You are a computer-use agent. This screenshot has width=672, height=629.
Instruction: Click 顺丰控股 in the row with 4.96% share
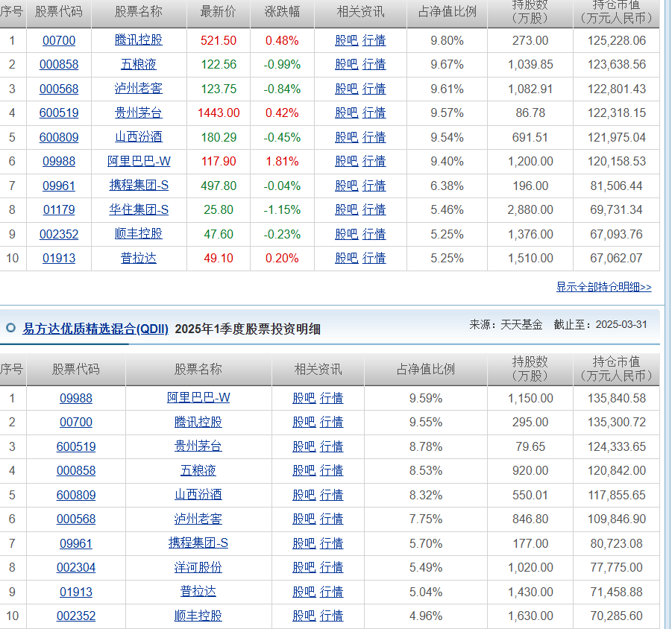coord(198,616)
